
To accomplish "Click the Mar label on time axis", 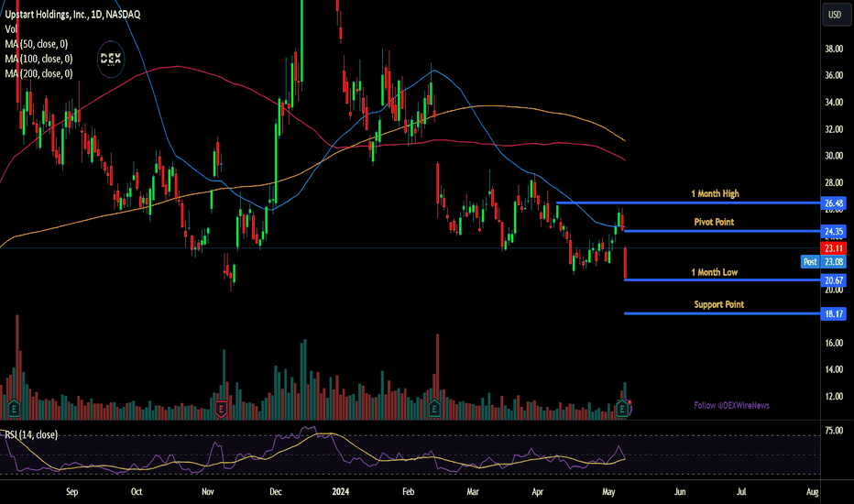I will pyautogui.click(x=472, y=491).
